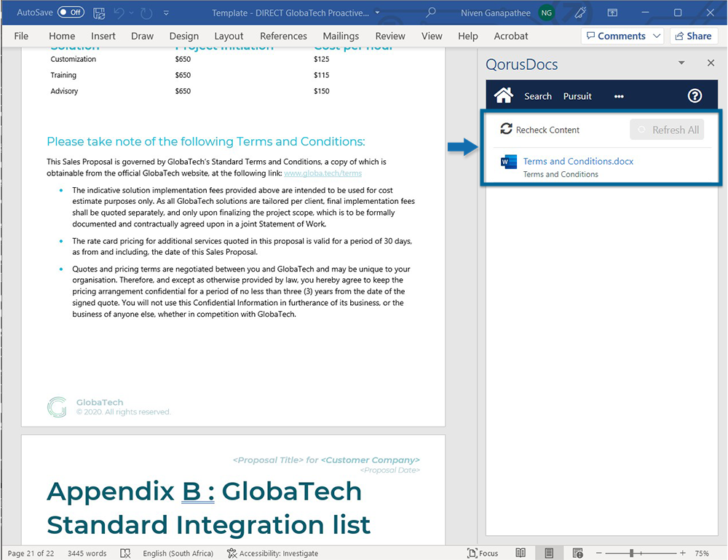Viewport: 728px width, 560px height.
Task: Follow the www.globa.tech/terms hyperlink
Action: [x=323, y=173]
